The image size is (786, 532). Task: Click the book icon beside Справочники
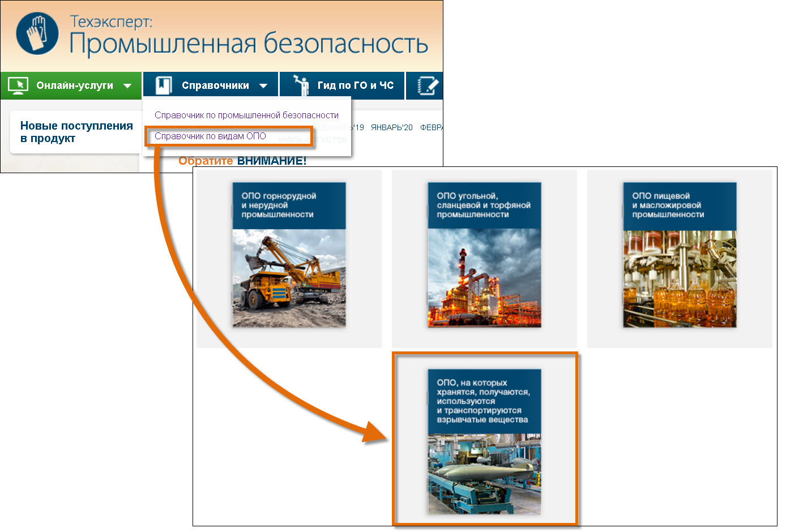point(164,85)
